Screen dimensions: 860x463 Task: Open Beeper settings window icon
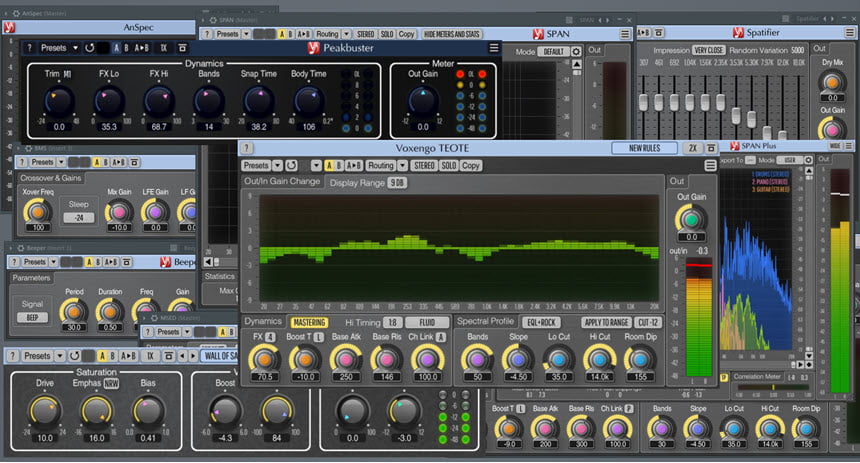coord(127,262)
